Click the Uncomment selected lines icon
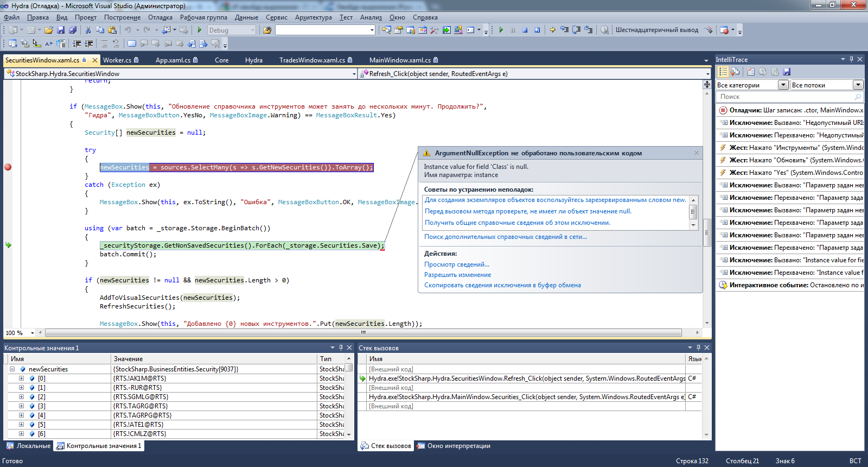 coord(116,43)
